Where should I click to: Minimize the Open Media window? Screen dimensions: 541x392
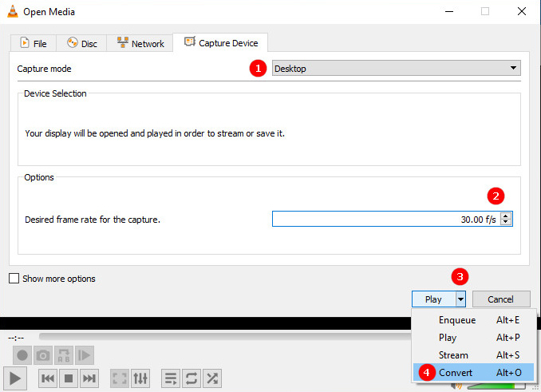tap(449, 11)
